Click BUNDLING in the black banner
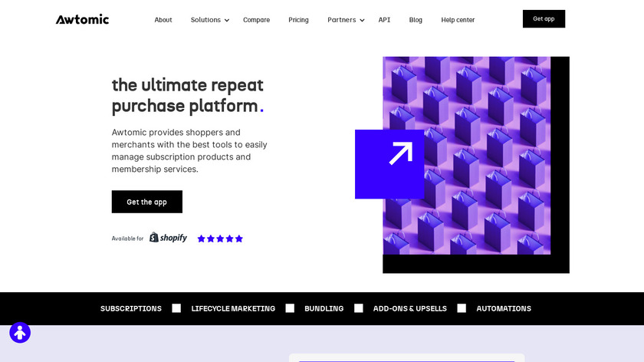 pyautogui.click(x=324, y=308)
